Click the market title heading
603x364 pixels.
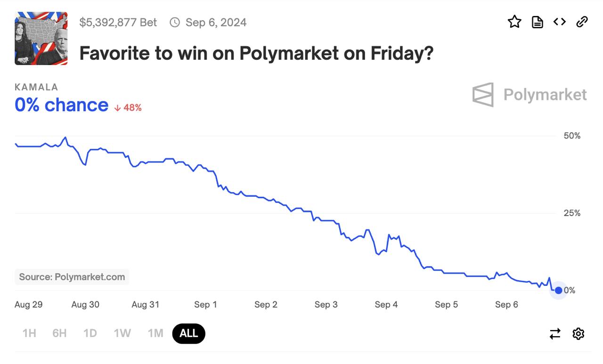coord(256,53)
